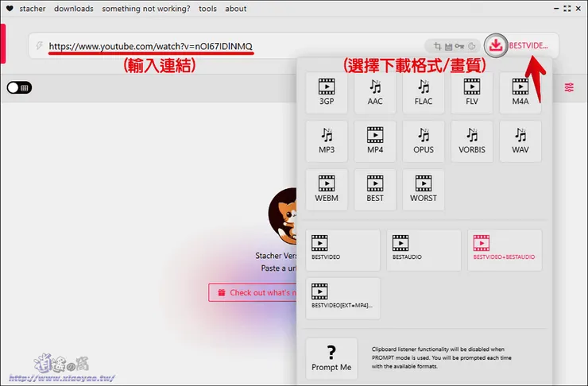The height and width of the screenshot is (386, 588).
Task: Click the 'Stacher Ver' version text
Action: (276, 255)
